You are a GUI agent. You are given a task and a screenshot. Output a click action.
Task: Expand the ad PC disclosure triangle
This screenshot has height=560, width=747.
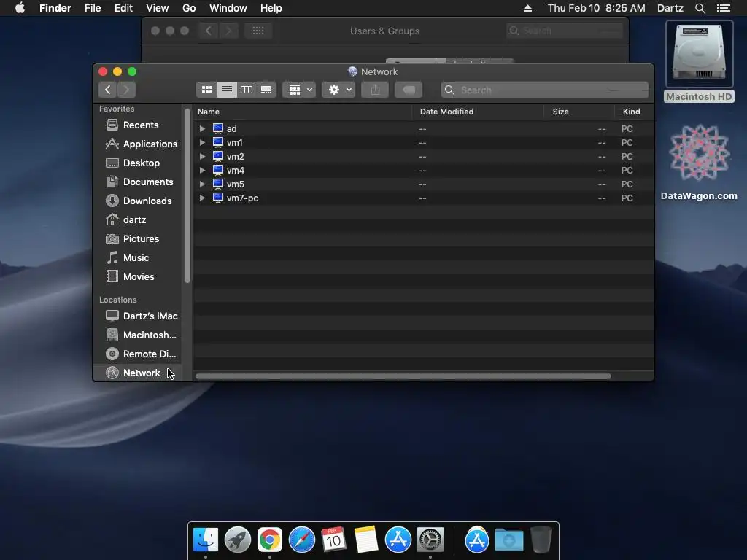tap(202, 128)
